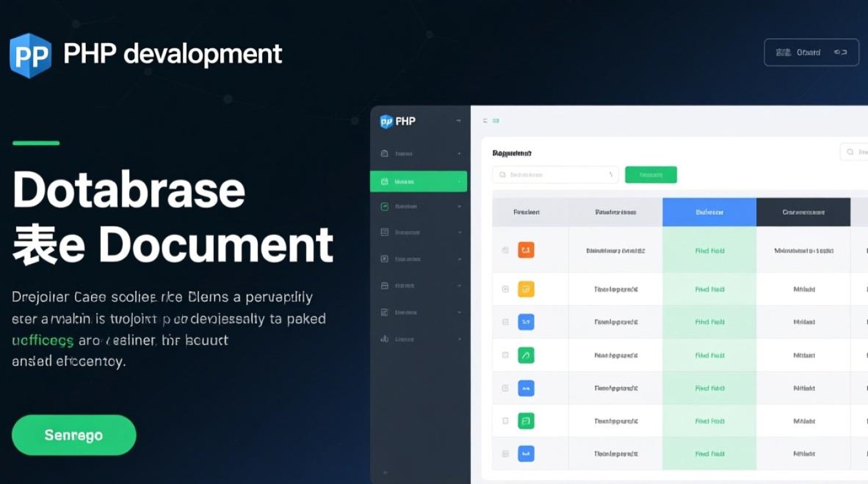The height and width of the screenshot is (484, 868).
Task: Click the dark table column header
Action: pyautogui.click(x=803, y=212)
